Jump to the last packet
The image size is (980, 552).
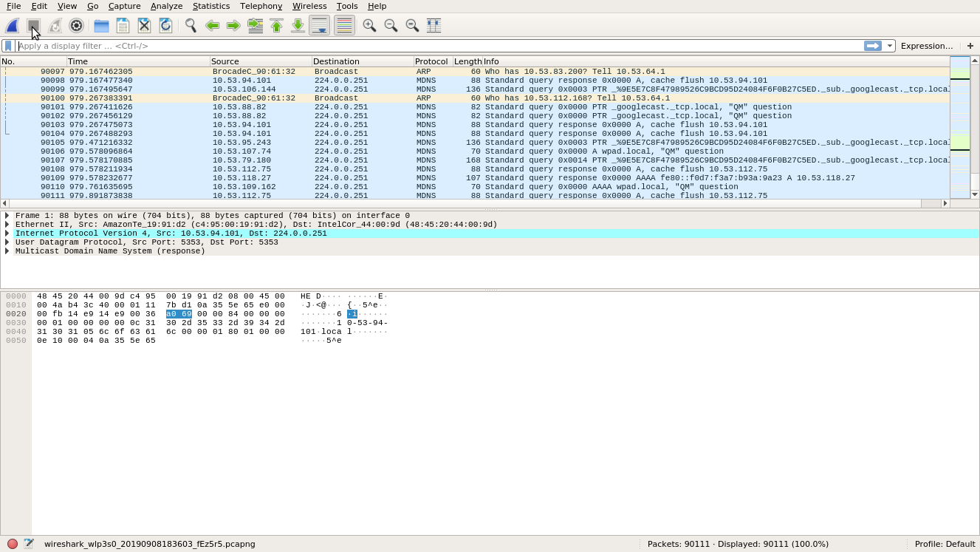298,25
